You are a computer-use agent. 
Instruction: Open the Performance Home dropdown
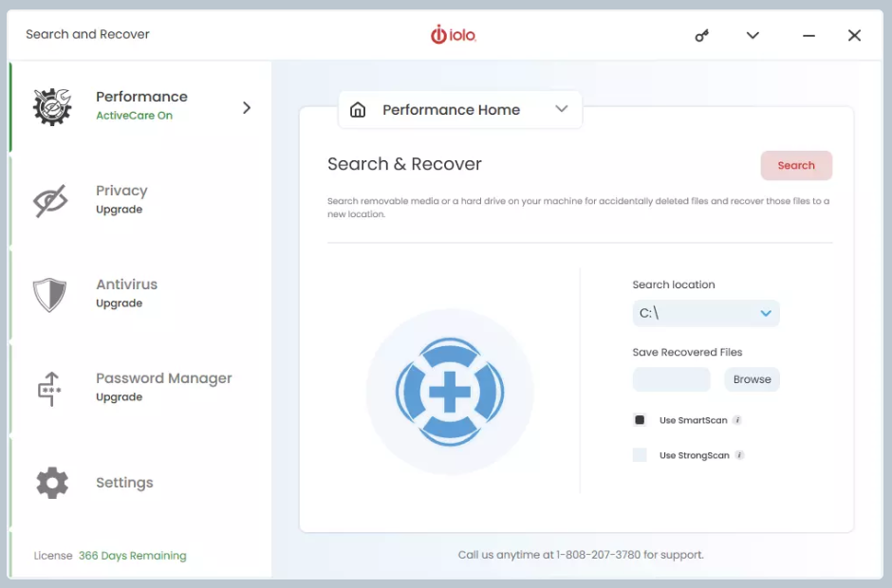[562, 109]
